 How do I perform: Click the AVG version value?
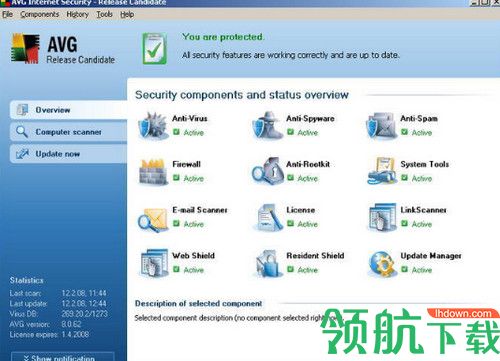(71, 324)
